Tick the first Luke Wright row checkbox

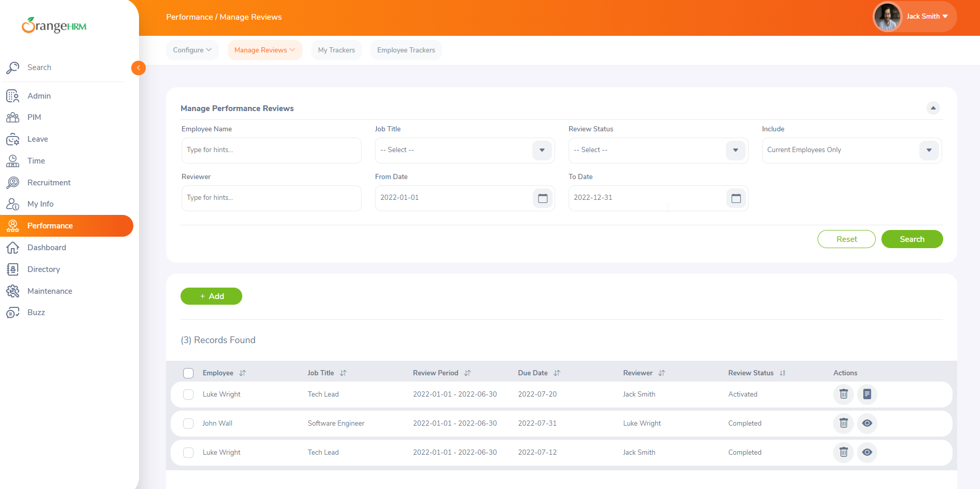[188, 395]
